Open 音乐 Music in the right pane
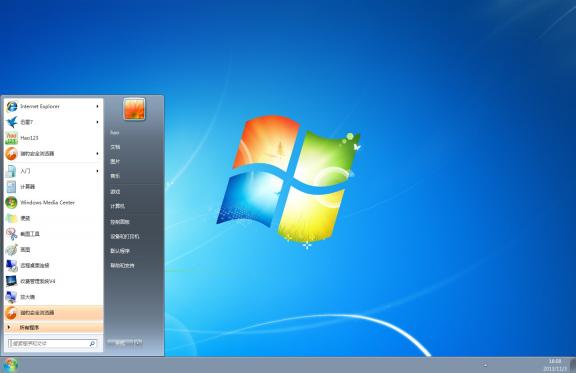The image size is (576, 373). point(115,176)
